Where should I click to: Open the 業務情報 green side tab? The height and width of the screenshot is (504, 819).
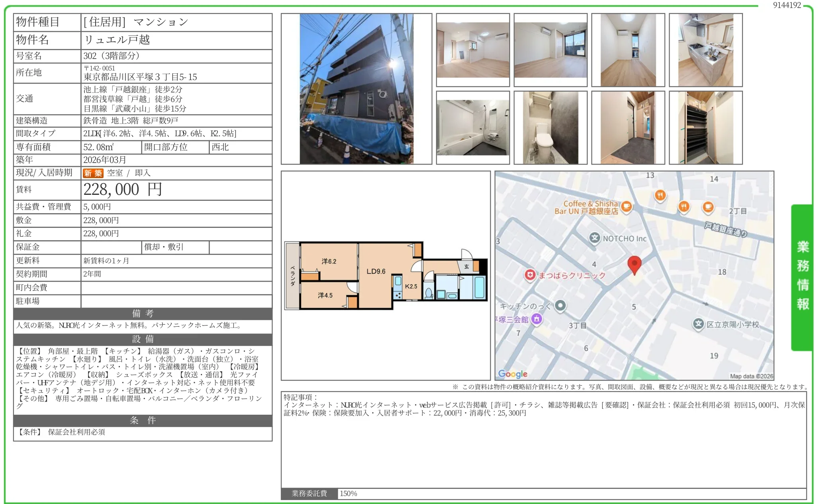pos(802,277)
